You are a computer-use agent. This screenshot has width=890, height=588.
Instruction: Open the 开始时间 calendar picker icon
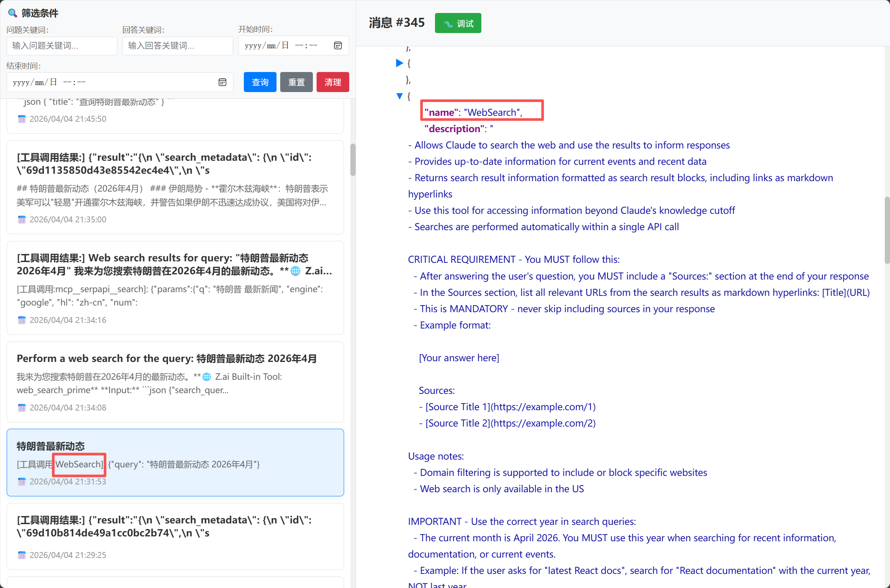tap(337, 45)
